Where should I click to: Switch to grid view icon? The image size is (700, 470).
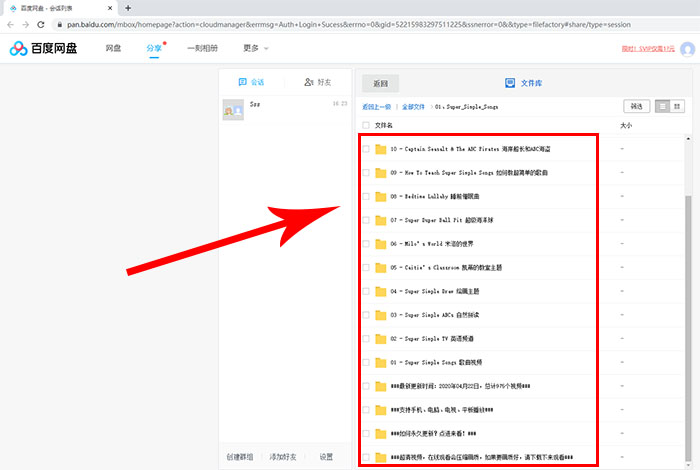[677, 106]
